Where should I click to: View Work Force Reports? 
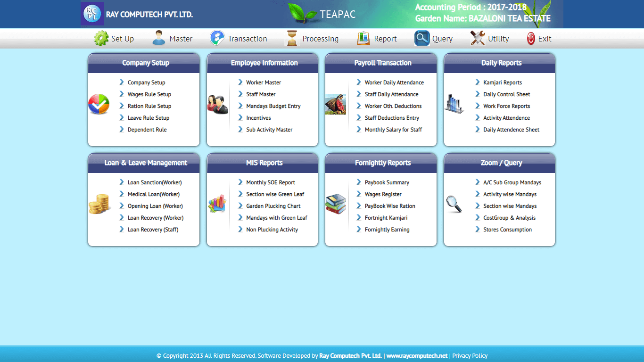(x=507, y=106)
